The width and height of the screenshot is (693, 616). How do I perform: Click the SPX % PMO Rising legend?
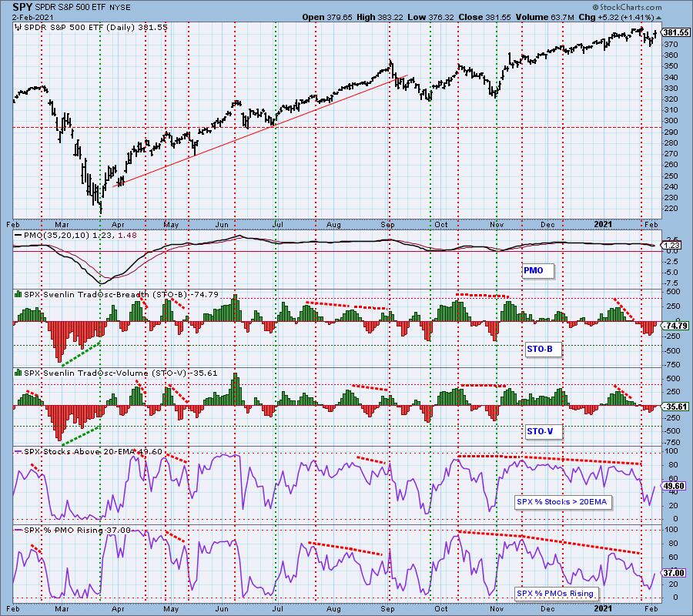click(x=77, y=531)
